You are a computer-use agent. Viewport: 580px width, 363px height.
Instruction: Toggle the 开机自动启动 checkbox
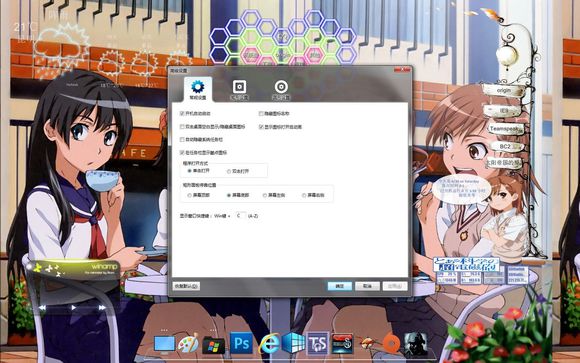182,114
